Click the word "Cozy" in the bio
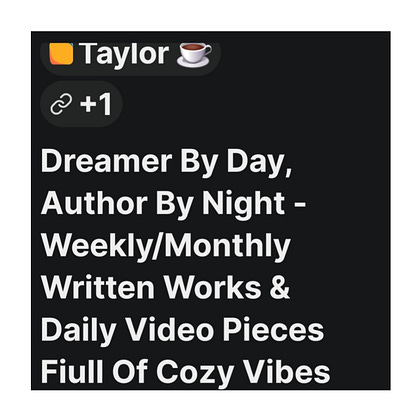This screenshot has width=420, height=420. pyautogui.click(x=195, y=373)
